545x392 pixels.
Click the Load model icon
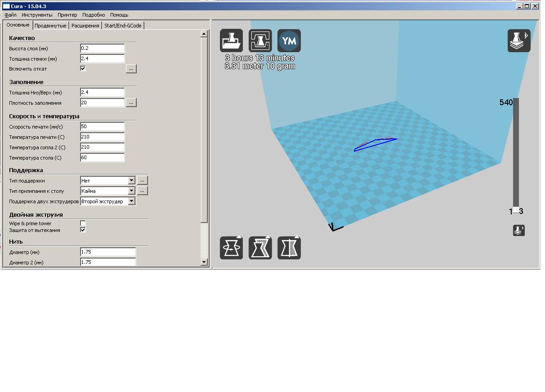[231, 41]
